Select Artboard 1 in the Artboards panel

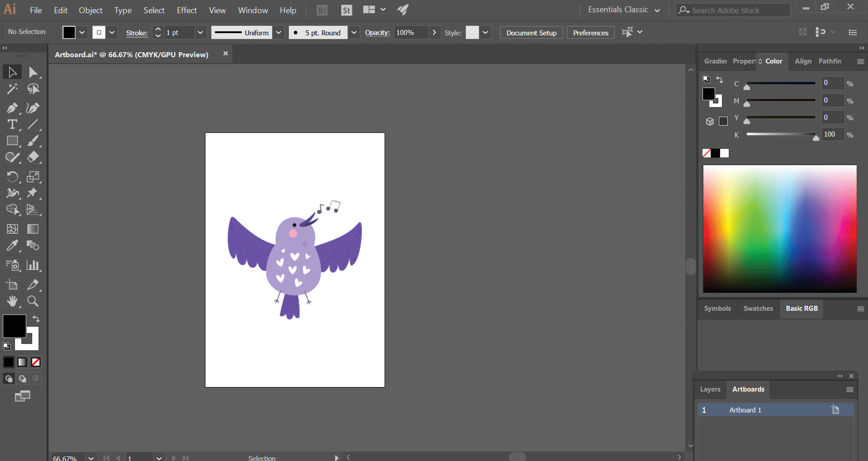(x=746, y=409)
